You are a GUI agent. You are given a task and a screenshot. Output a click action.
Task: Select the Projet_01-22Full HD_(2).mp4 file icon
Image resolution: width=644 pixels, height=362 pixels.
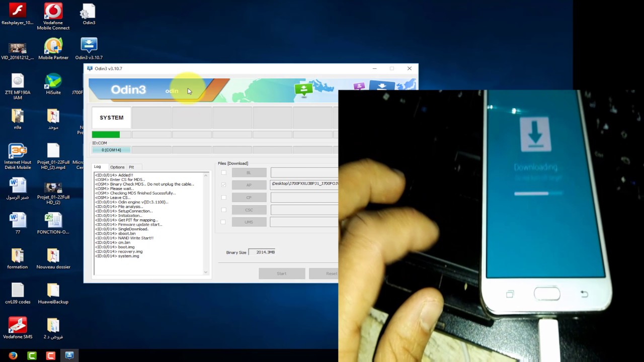[53, 156]
